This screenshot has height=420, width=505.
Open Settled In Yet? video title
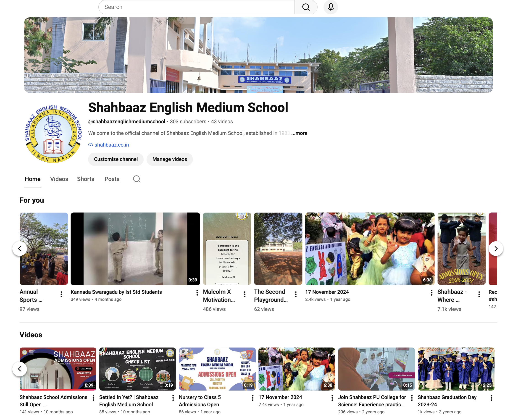point(129,401)
